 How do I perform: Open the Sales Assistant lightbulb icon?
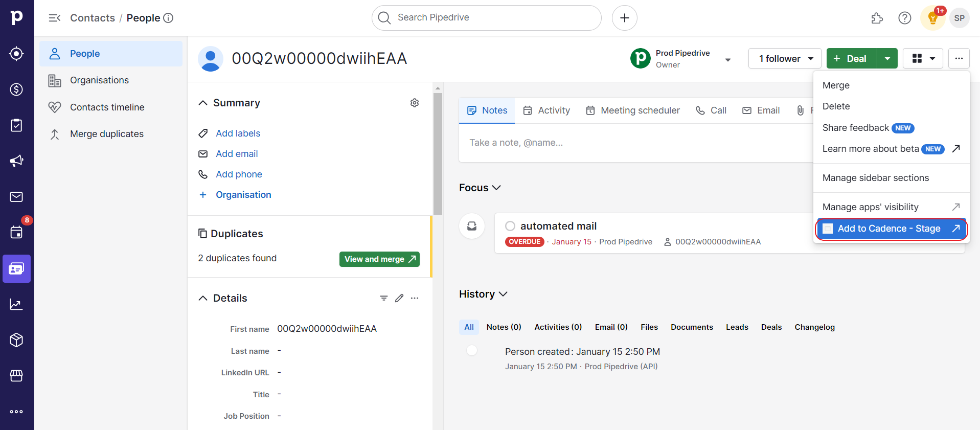pos(933,18)
